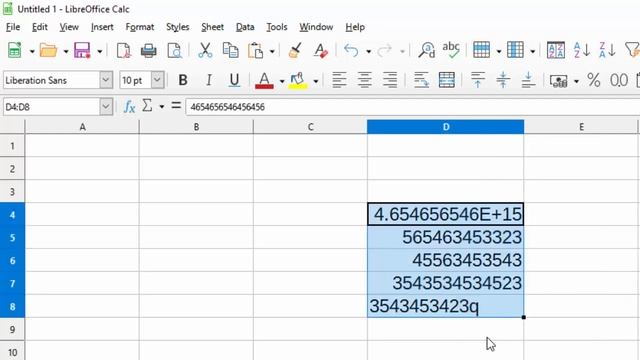Open the Edit menu
The image size is (640, 360).
point(40,27)
